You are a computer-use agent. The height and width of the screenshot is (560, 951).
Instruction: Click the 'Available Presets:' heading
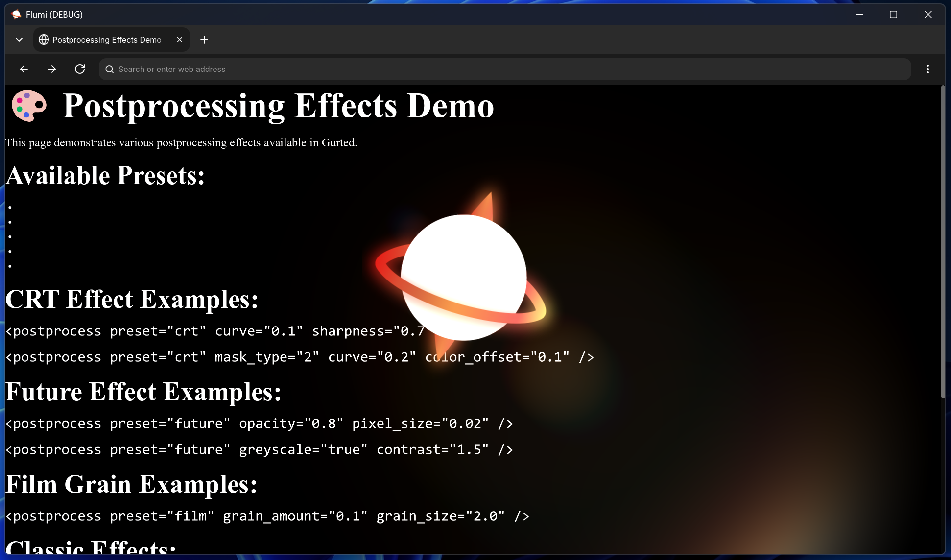[104, 175]
